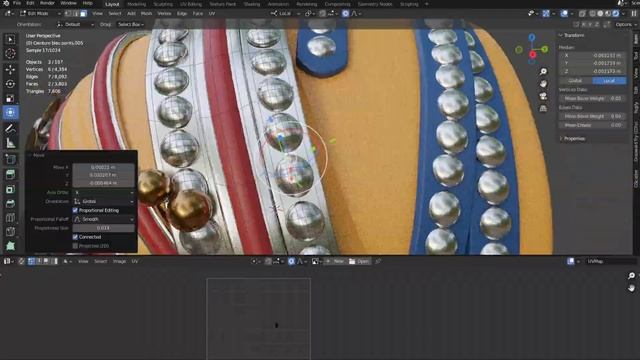Click the UV editor pan hand icon
Screen dimensions: 640x360
(x=631, y=288)
